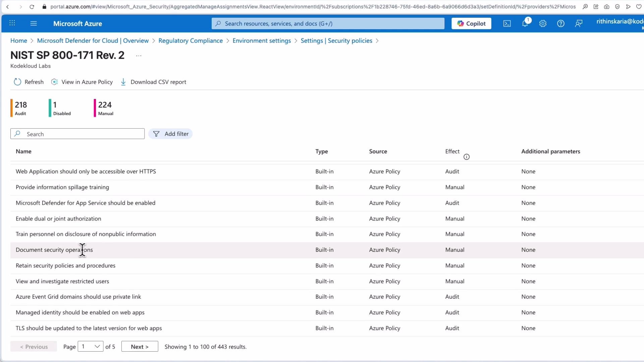Viewport: 644px width, 362px height.
Task: Open the feedback icon in top bar
Action: coord(579,23)
